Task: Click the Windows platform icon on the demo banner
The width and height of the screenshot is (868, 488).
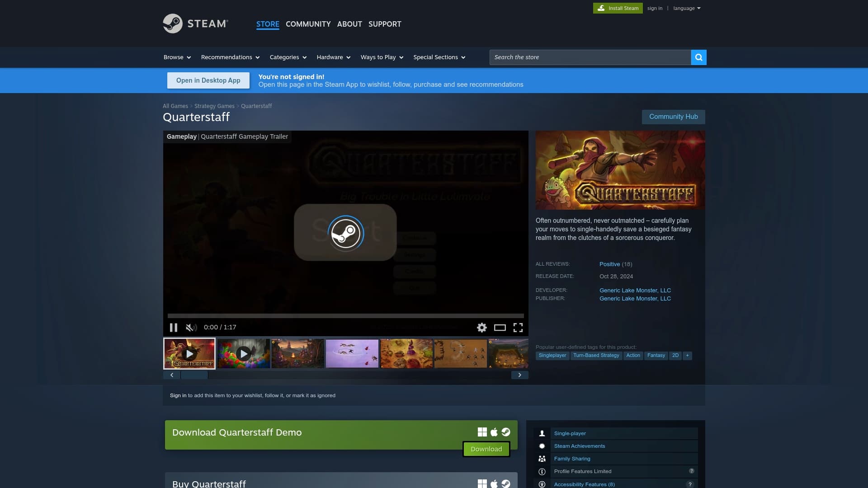Action: (481, 432)
